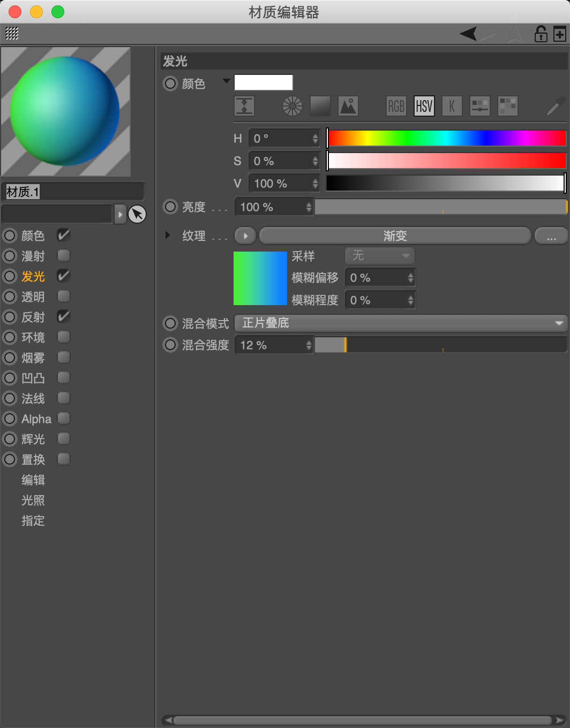Enable the 环境 channel checkbox
570x728 pixels.
pyautogui.click(x=64, y=337)
